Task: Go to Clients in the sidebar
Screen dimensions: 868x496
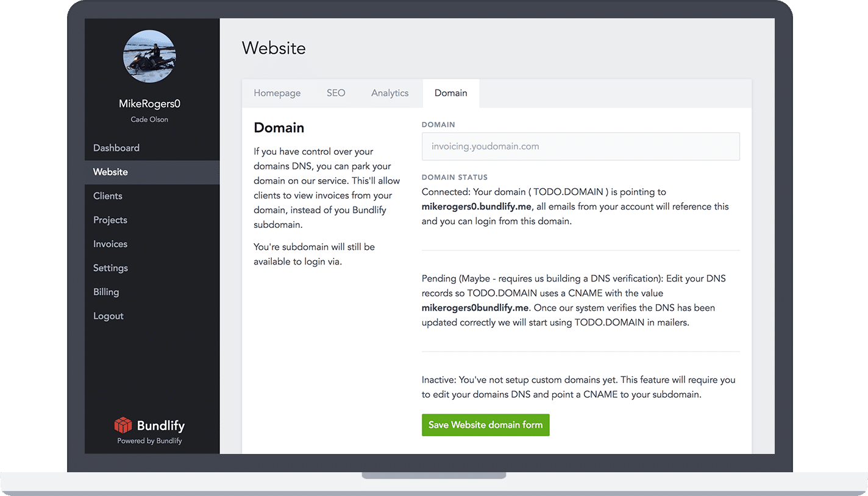Action: tap(152, 196)
